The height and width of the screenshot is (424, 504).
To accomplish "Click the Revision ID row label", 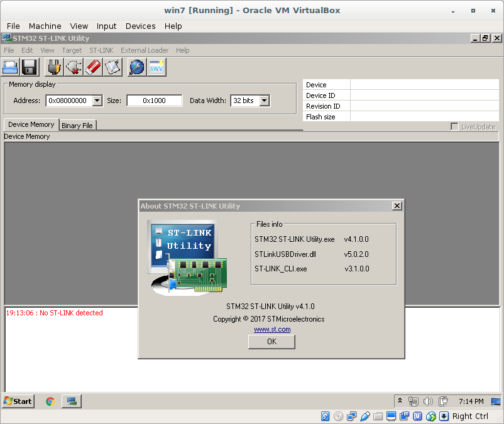I will click(323, 106).
